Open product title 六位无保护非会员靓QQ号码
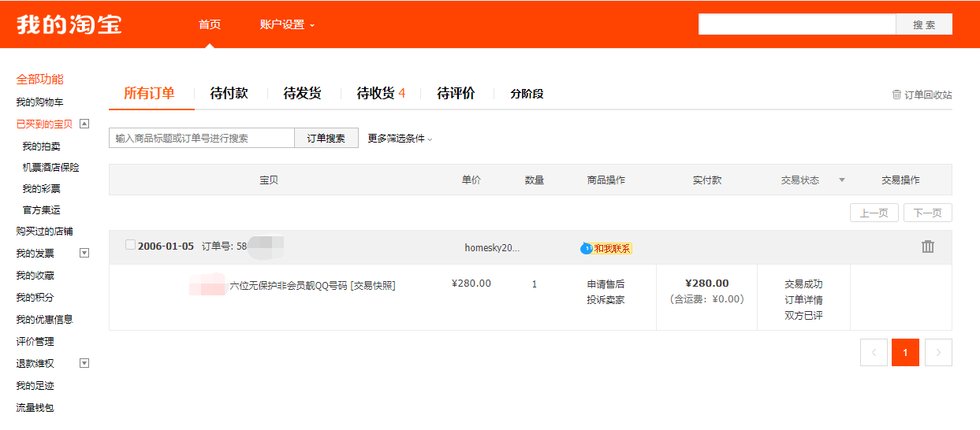 [288, 285]
